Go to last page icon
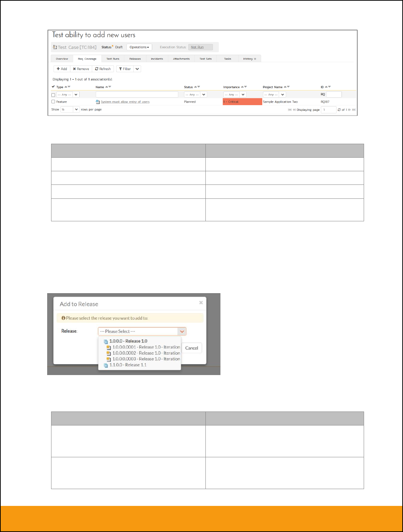 point(354,110)
